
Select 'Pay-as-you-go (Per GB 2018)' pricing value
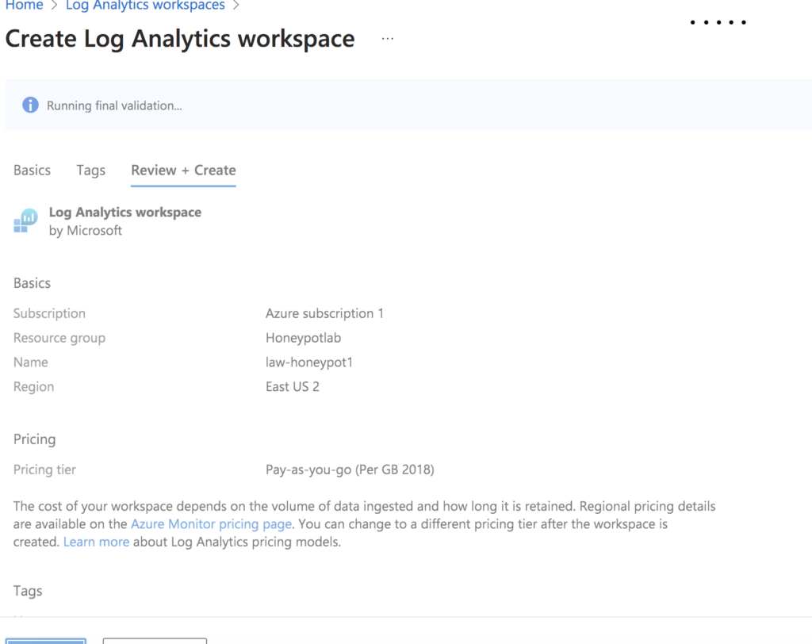[350, 470]
